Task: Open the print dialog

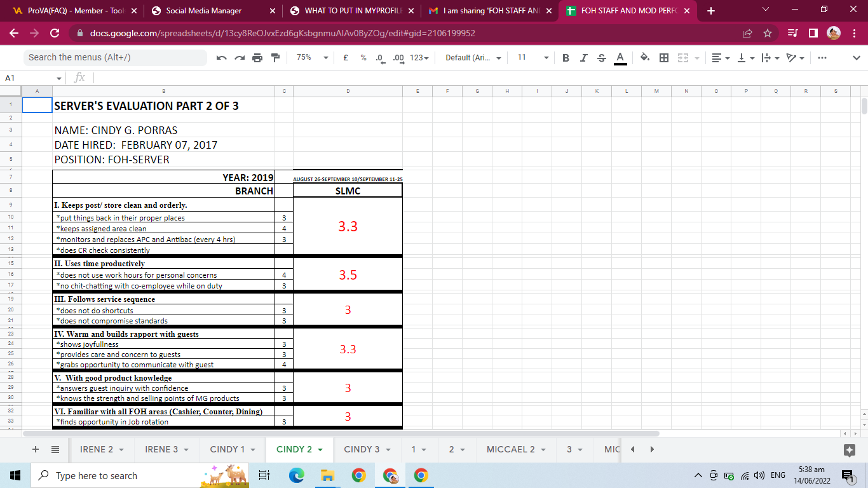Action: coord(257,57)
